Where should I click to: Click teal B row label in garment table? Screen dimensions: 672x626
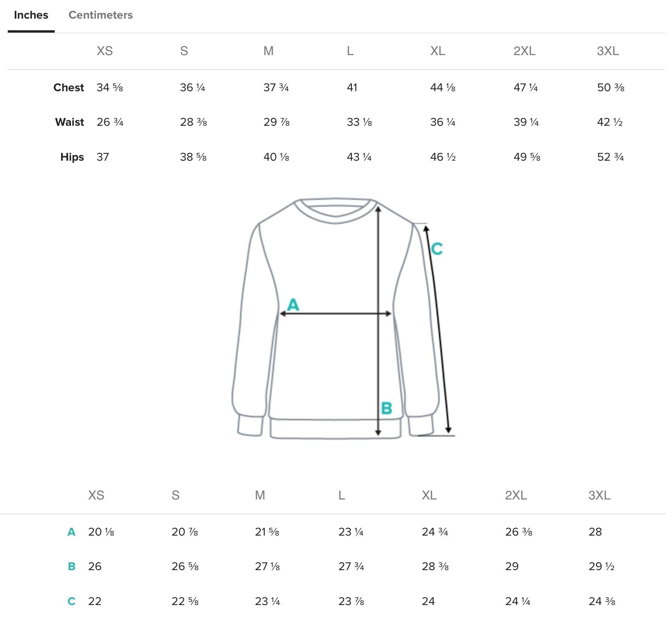coord(71,567)
